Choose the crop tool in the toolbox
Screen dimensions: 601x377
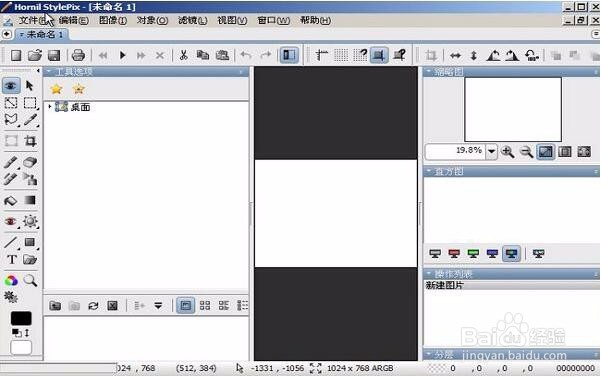[30, 141]
